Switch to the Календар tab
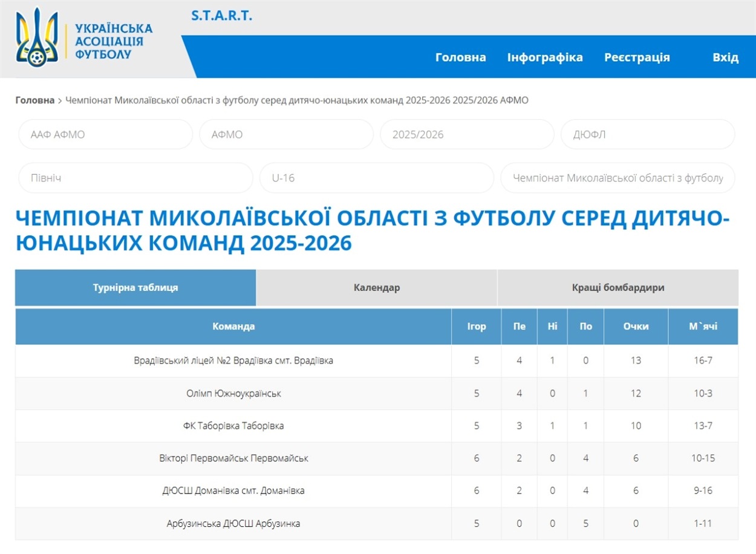This screenshot has height=554, width=756. pos(376,287)
